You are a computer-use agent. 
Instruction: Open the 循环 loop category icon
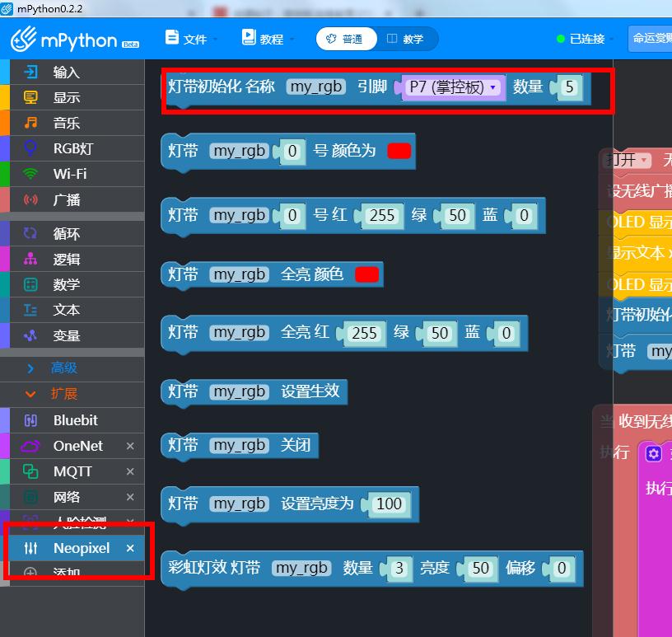click(x=30, y=233)
